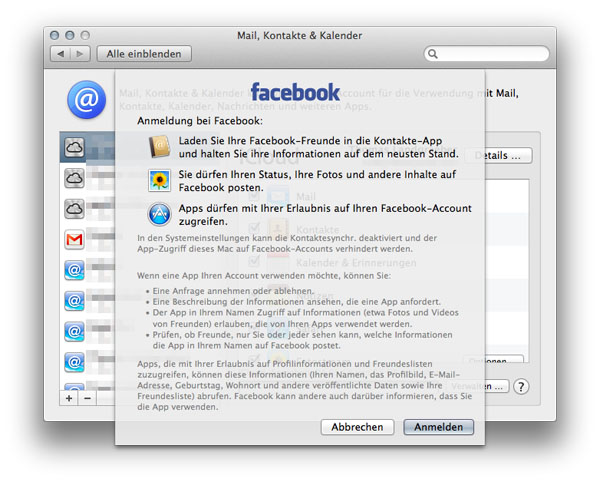Select the first @ mail account below Gmail
The height and width of the screenshot is (482, 600).
pos(74,270)
